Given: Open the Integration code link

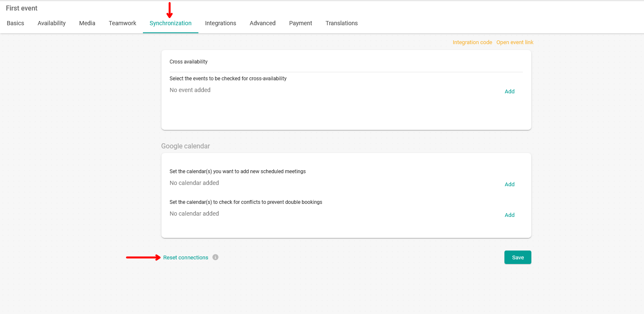Looking at the screenshot, I should click(472, 42).
